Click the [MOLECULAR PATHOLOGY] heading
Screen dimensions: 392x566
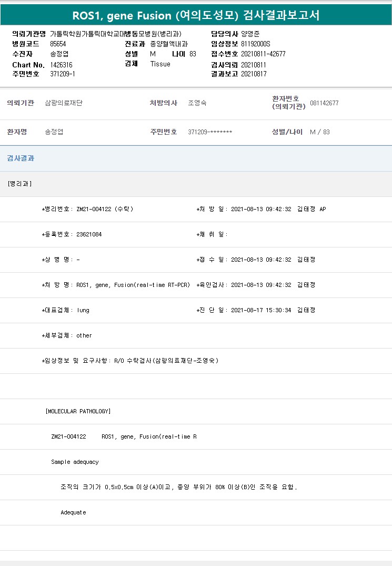(78, 411)
